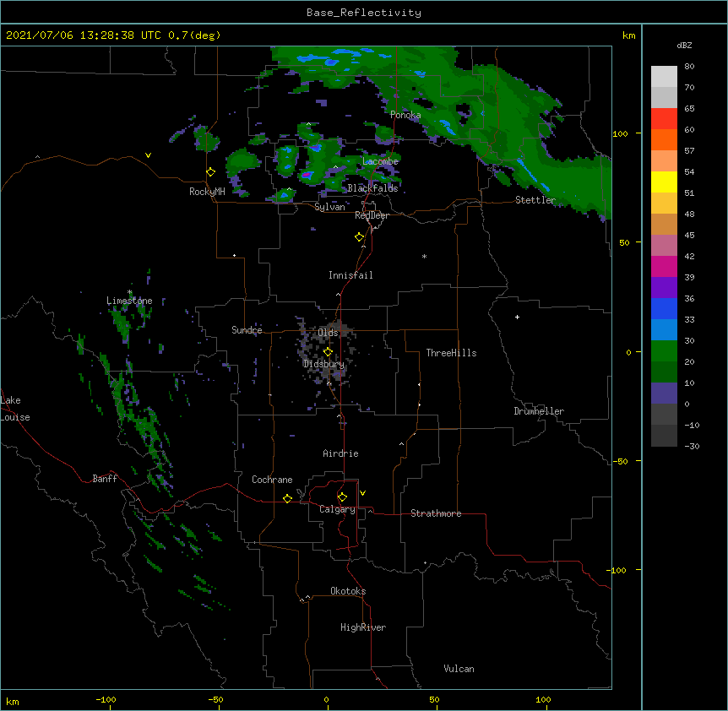The height and width of the screenshot is (711, 728).
Task: Click the white asterisk marker east of Innisfail
Action: [x=424, y=256]
